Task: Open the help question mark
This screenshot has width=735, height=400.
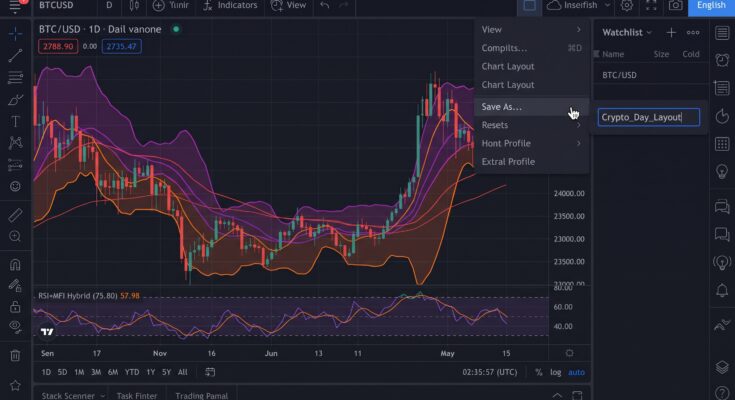Action: 722,393
